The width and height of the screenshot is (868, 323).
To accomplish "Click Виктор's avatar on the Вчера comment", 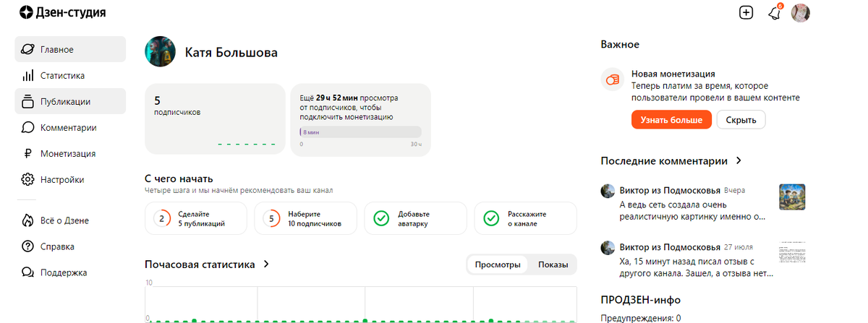I will click(x=608, y=191).
